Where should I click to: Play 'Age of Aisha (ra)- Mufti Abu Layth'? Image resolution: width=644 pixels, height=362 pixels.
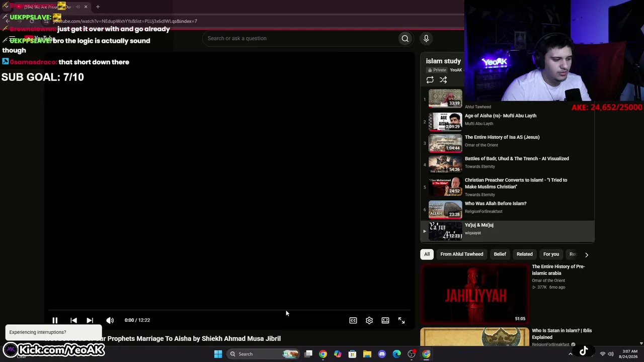tap(501, 116)
